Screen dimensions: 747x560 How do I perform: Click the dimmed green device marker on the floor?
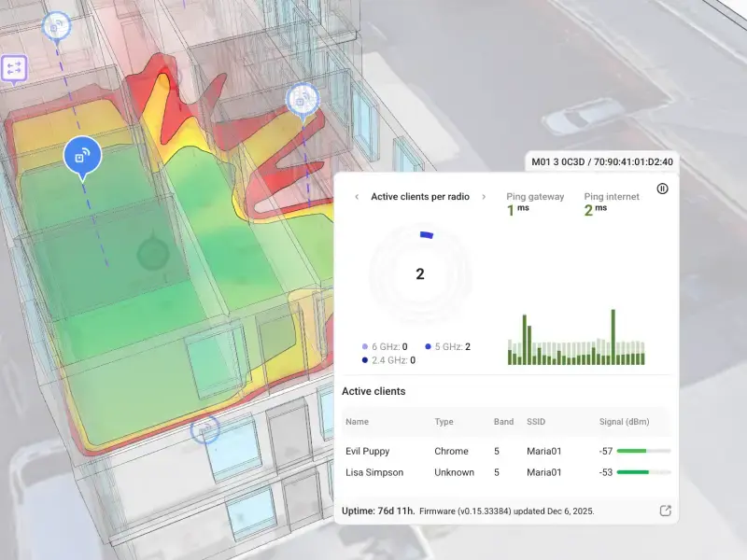coord(149,253)
